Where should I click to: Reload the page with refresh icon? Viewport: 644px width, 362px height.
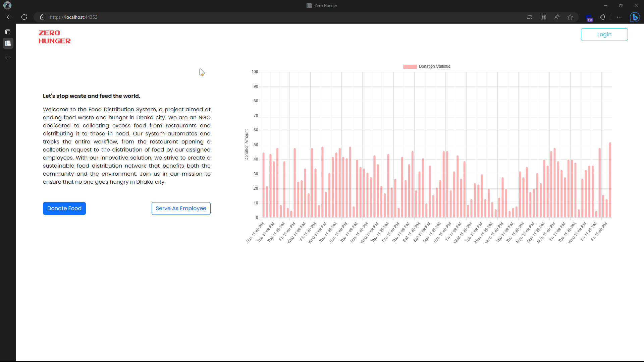pyautogui.click(x=24, y=17)
